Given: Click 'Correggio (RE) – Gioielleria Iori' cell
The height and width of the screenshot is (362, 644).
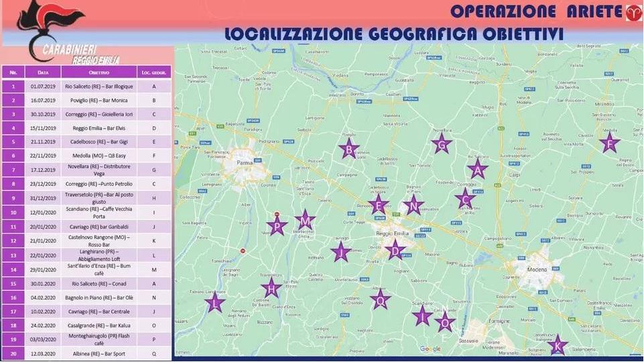Looking at the screenshot, I should click(x=99, y=114).
